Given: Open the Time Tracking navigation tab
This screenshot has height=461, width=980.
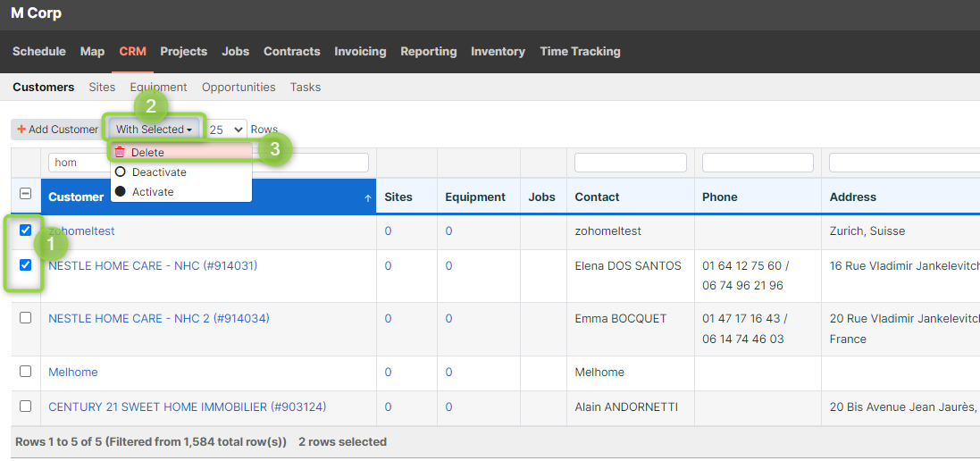Looking at the screenshot, I should [580, 51].
